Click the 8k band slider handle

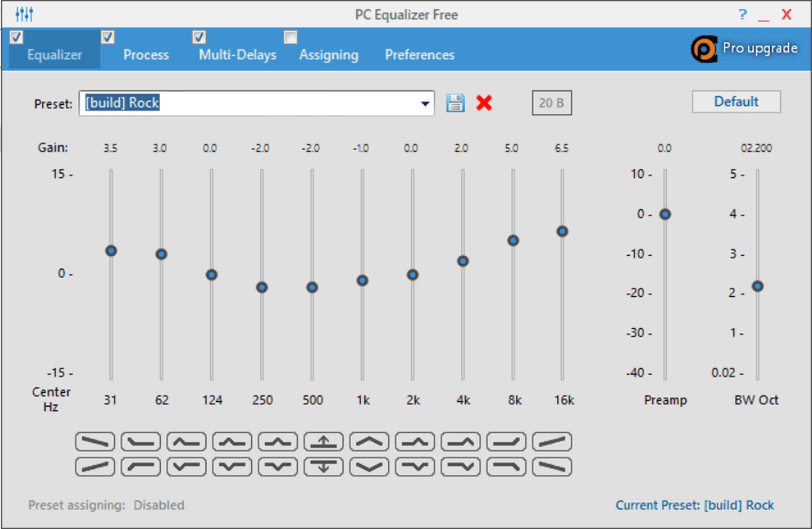point(512,240)
